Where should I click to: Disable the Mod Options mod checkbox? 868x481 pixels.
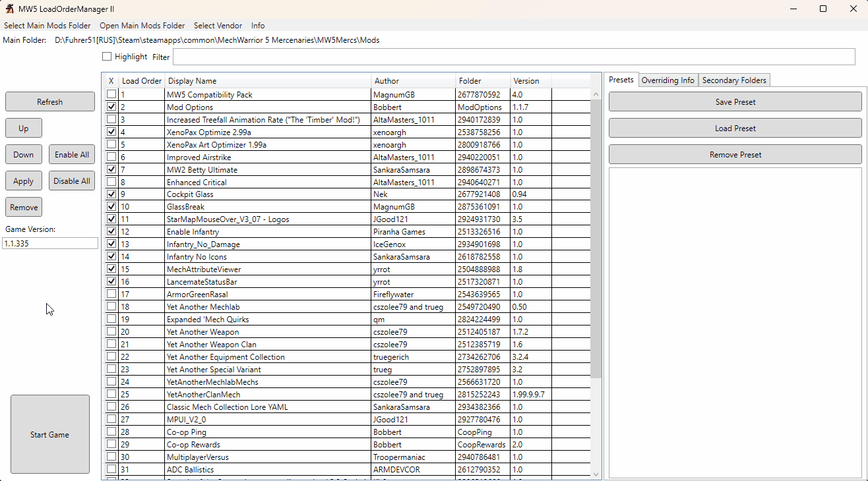click(111, 107)
